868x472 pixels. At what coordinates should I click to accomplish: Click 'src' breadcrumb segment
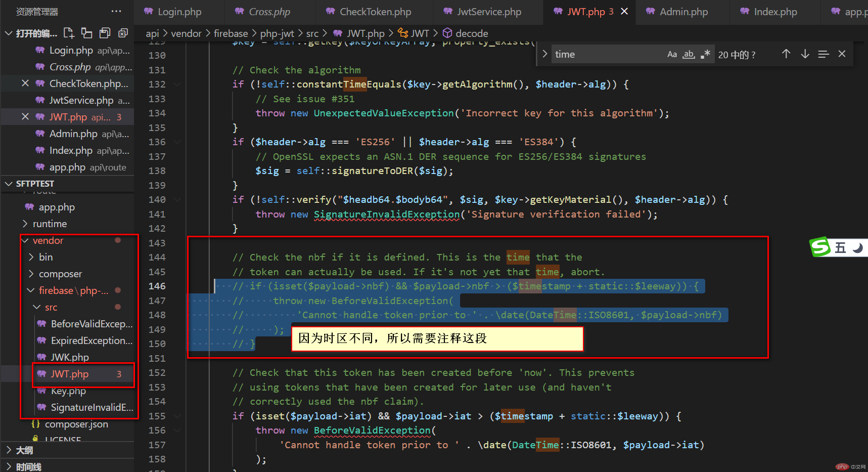312,33
